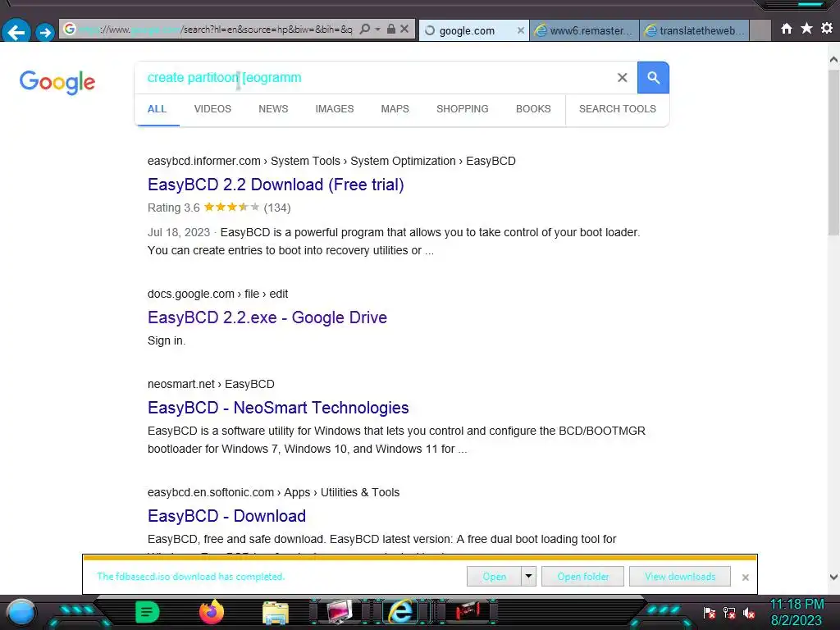
Task: Click neosmart.net › EasyBCD breadcrumb
Action: [x=211, y=384]
